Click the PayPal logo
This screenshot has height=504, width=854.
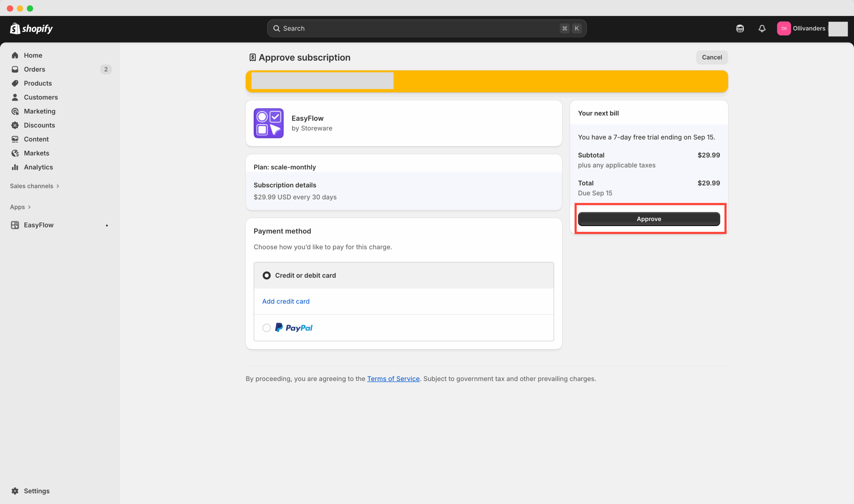294,328
